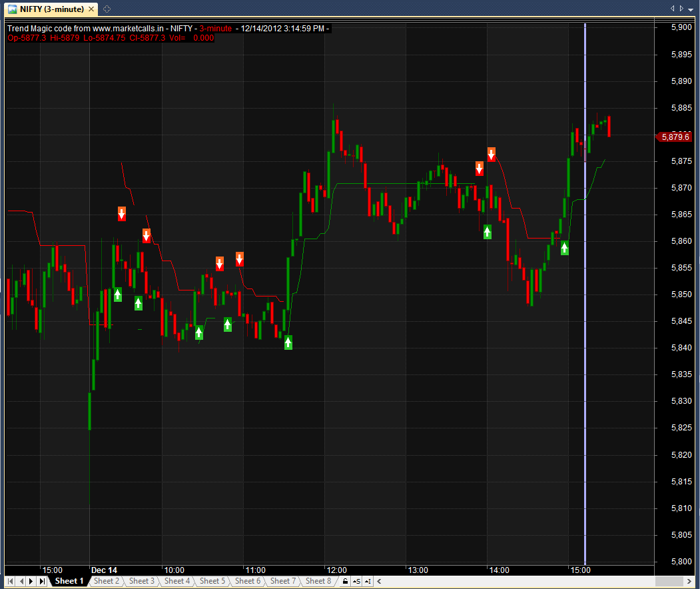Click the 'Dec 14' date axis label
The width and height of the screenshot is (700, 589).
pyautogui.click(x=104, y=570)
